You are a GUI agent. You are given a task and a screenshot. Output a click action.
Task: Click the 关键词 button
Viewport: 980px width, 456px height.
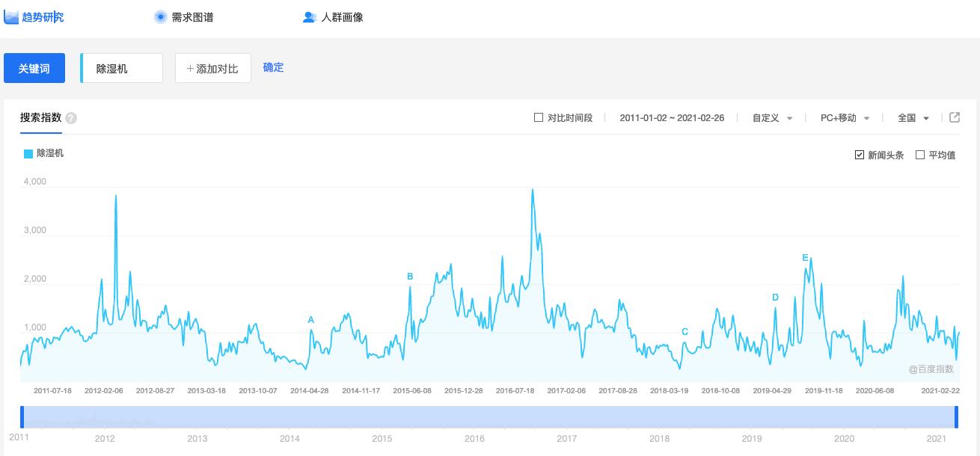click(34, 67)
